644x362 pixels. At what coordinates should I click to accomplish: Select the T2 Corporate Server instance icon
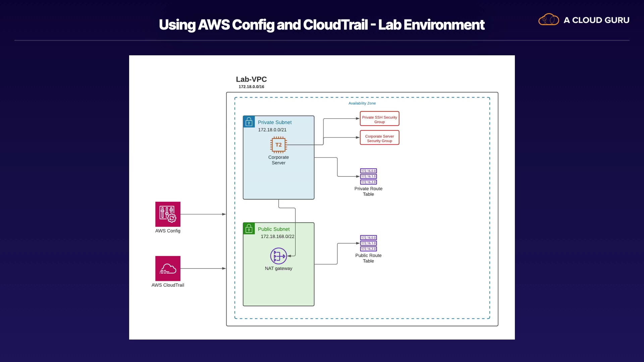[x=278, y=145]
